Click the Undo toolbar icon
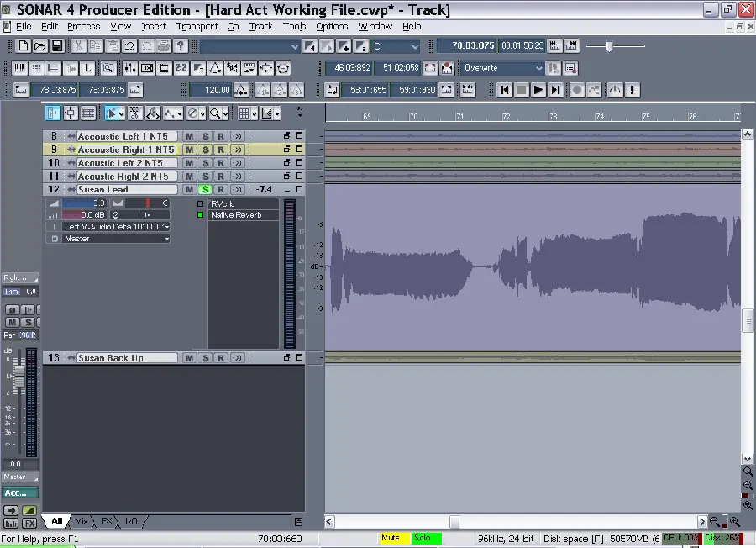Screen dimensions: 756x548 (x=129, y=46)
